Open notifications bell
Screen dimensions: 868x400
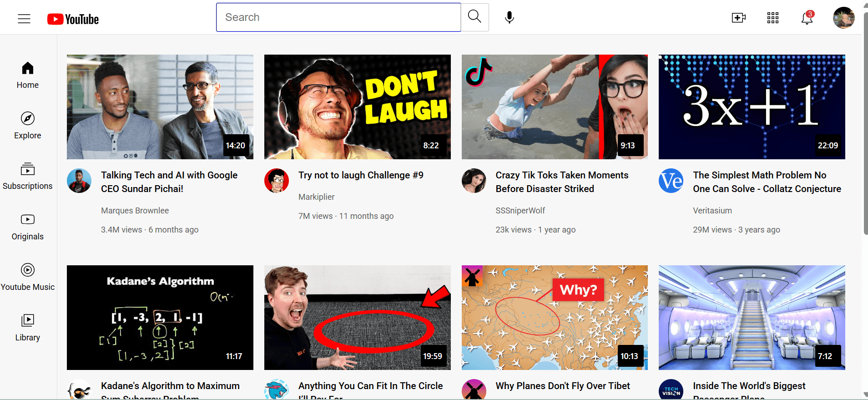click(807, 18)
